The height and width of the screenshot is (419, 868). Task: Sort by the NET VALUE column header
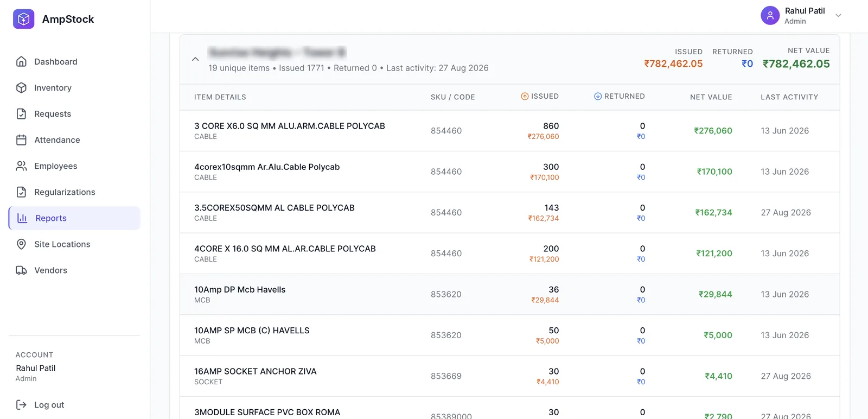[711, 97]
